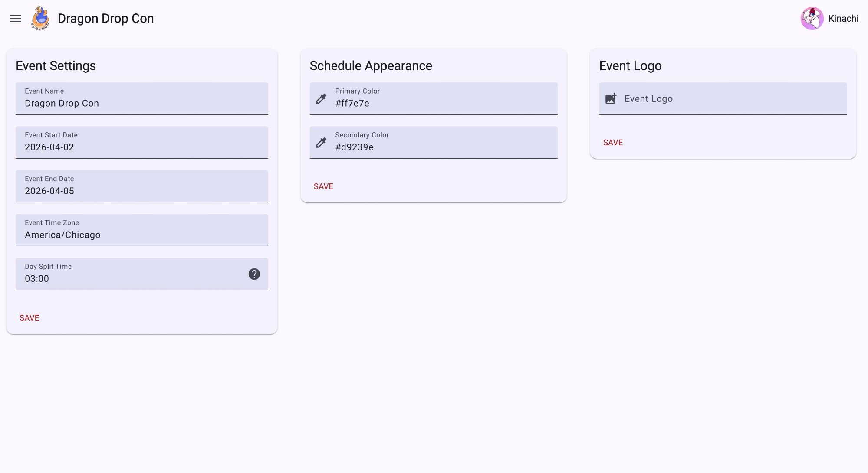Edit the Day Split Time field
Image resolution: width=868 pixels, height=473 pixels.
tap(130, 278)
